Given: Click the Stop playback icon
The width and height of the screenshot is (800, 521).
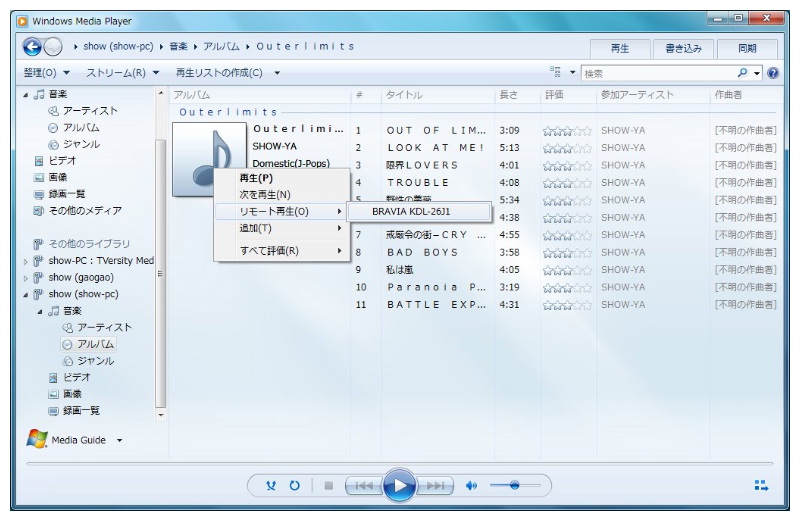Looking at the screenshot, I should click(x=328, y=486).
